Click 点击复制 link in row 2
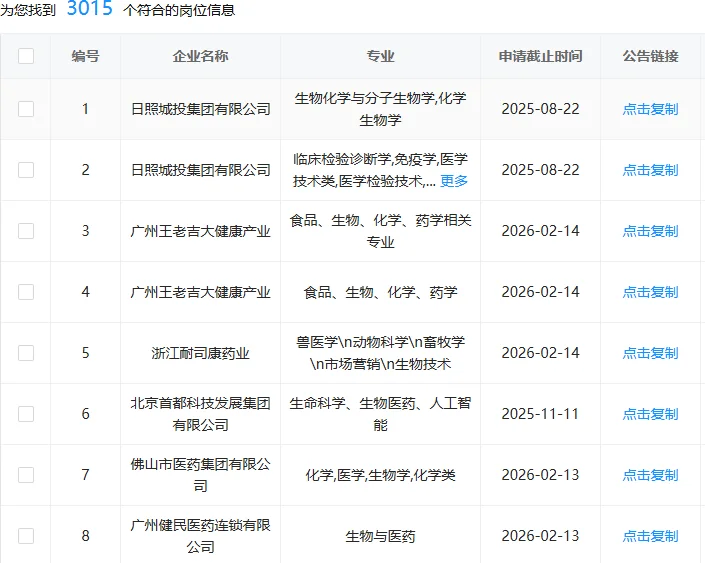 click(650, 170)
